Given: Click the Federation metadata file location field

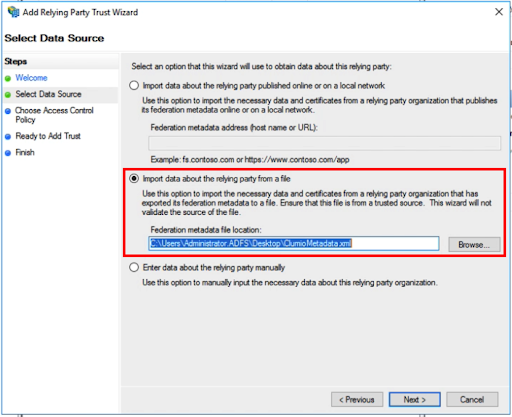Looking at the screenshot, I should point(294,244).
